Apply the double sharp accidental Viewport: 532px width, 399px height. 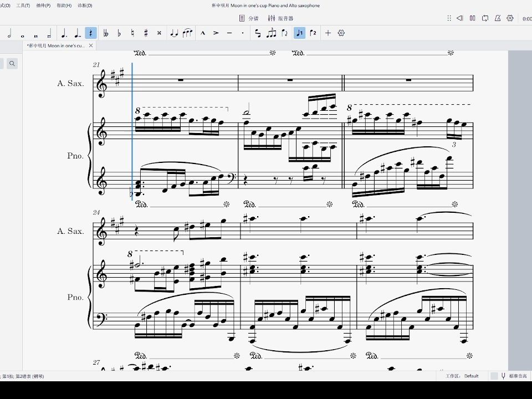tap(159, 33)
